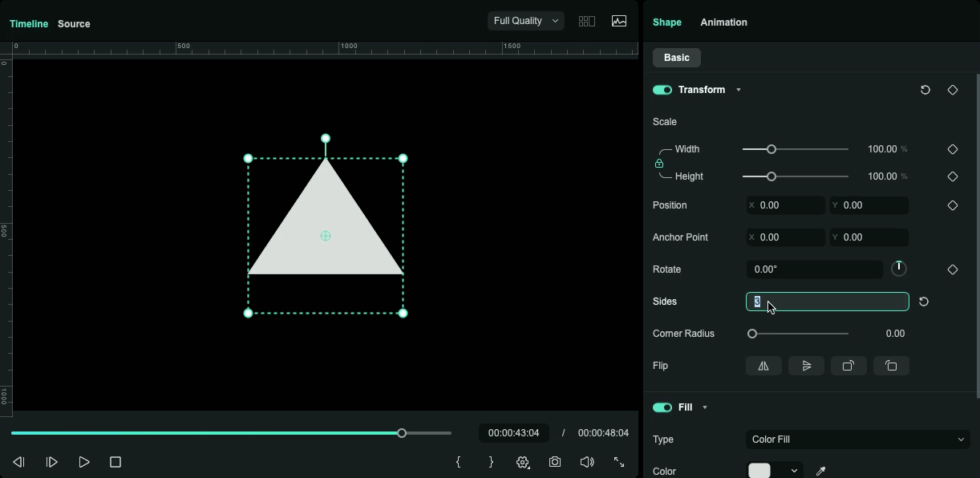Click the bottom-right selection handle
This screenshot has width=980, height=478.
[x=403, y=314]
